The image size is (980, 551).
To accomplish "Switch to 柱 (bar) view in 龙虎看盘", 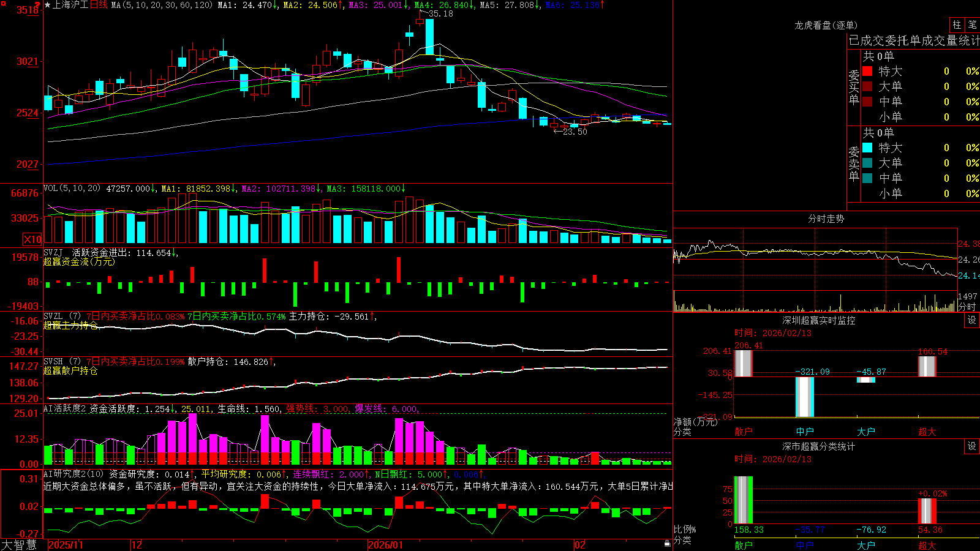I will [957, 24].
